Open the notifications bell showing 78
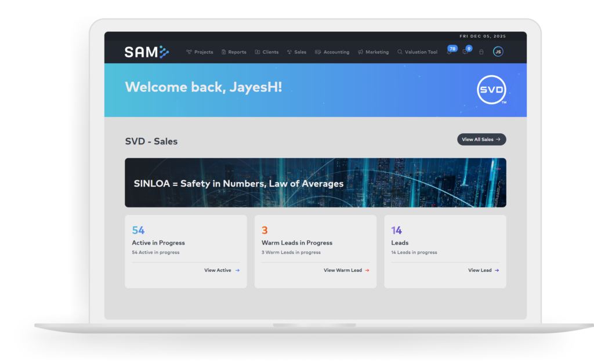The image size is (594, 364). pos(450,50)
